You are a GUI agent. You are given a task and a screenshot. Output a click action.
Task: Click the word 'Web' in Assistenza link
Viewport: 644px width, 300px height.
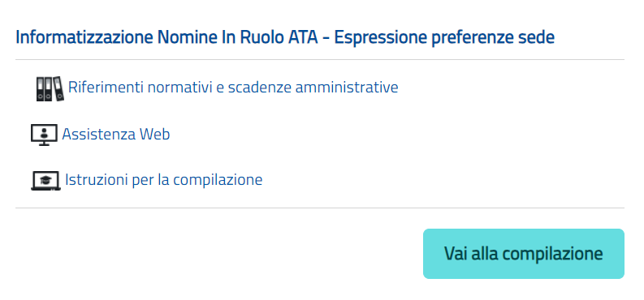(154, 134)
